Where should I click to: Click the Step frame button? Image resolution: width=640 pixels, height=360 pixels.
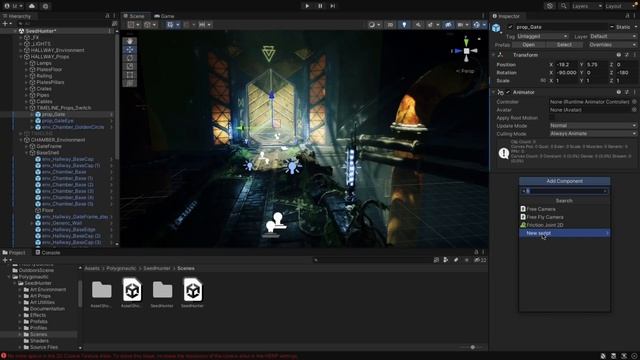pyautogui.click(x=333, y=6)
